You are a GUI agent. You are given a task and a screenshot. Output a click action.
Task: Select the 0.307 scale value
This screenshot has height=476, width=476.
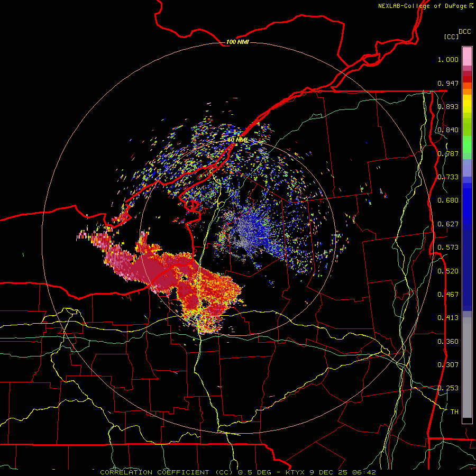(x=448, y=365)
